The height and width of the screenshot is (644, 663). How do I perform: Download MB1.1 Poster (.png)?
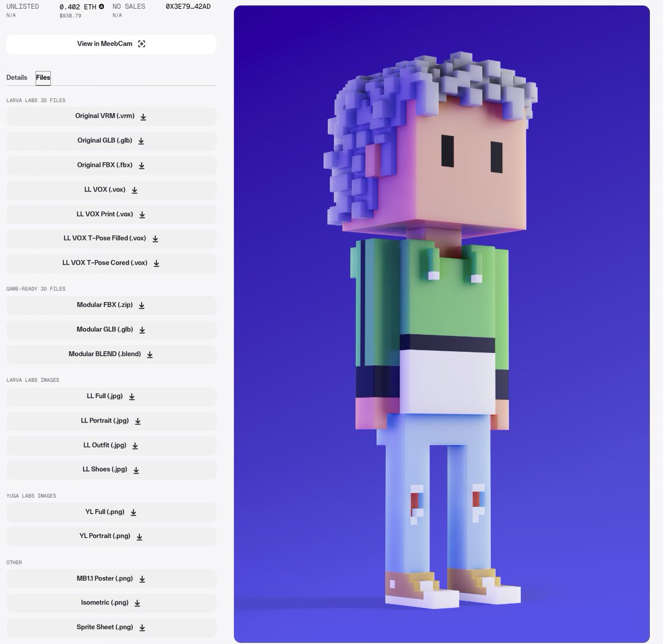coord(111,579)
